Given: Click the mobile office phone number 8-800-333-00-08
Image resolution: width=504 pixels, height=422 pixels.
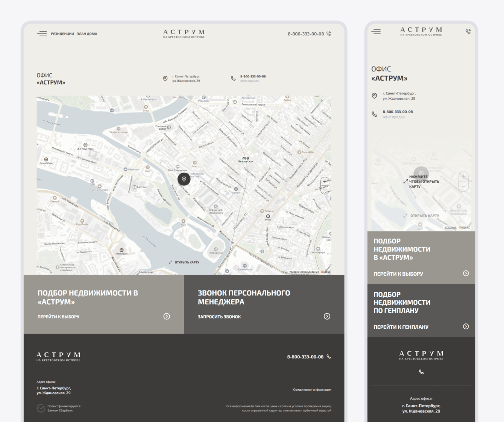Looking at the screenshot, I should click(398, 112).
